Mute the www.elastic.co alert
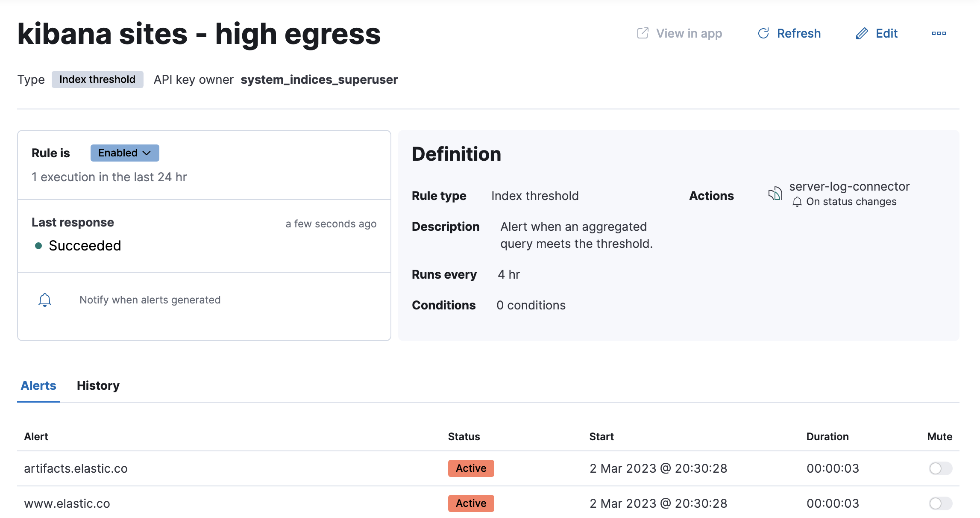Image resolution: width=980 pixels, height=518 pixels. click(x=940, y=503)
